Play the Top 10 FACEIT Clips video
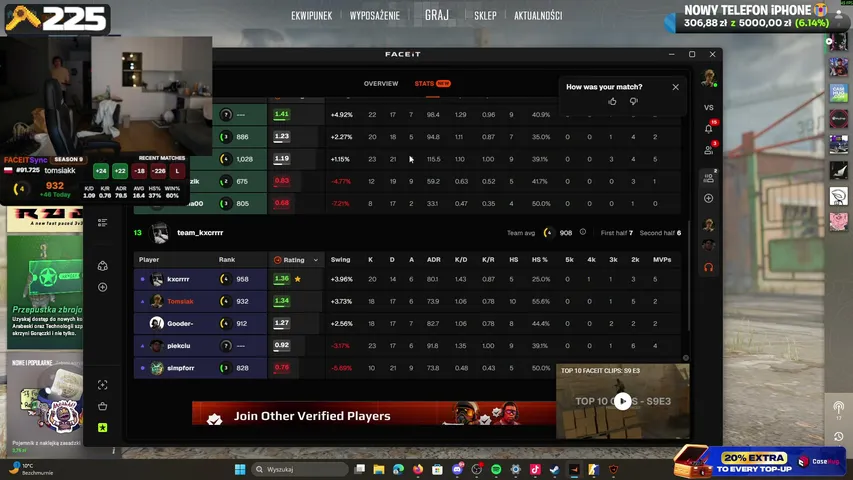 coord(622,402)
